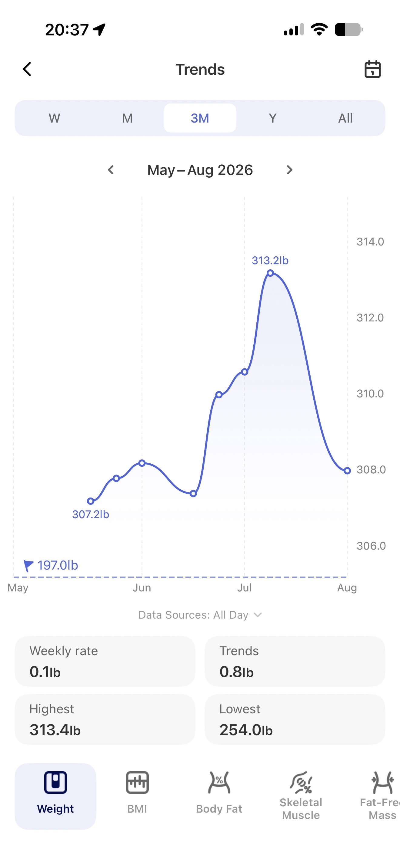The width and height of the screenshot is (400, 868).
Task: Go to previous period before May–Aug 2026
Action: [111, 170]
